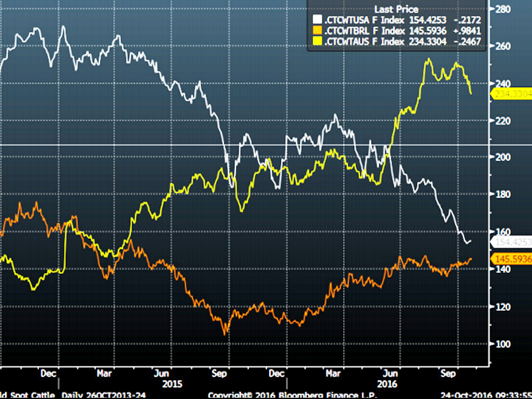Click the 200 value on price axis

503,157
